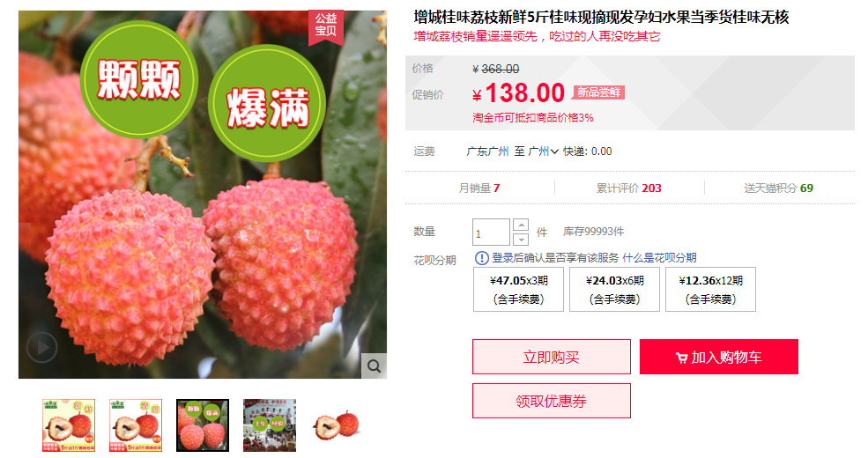Decrease quantity with the down arrow
This screenshot has height=458, width=868.
tap(521, 239)
